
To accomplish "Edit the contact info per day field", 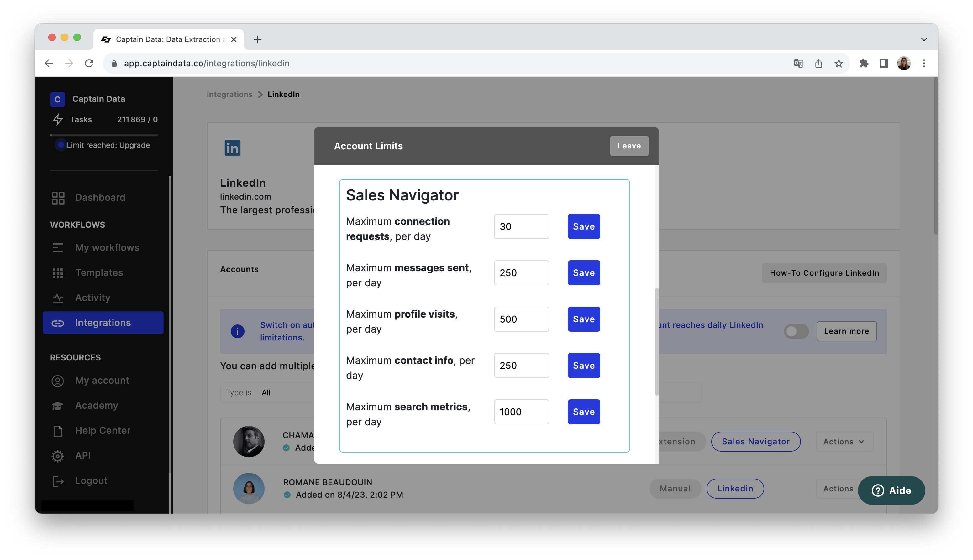I will (521, 366).
